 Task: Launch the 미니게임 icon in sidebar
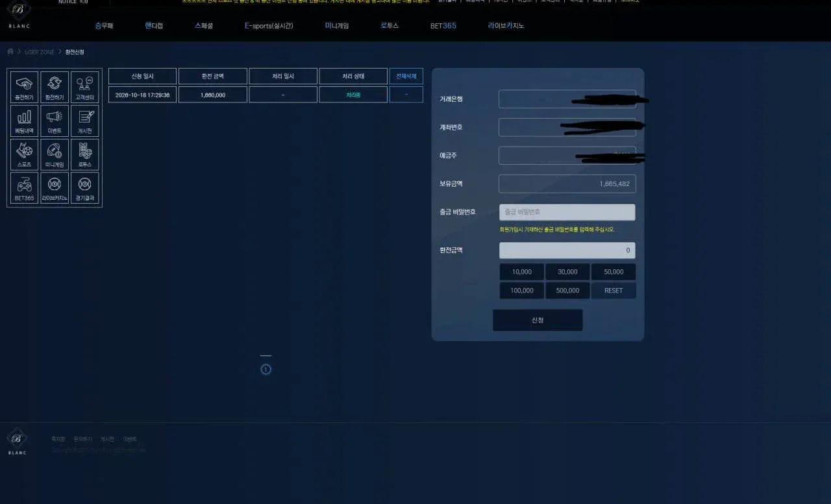coord(55,154)
